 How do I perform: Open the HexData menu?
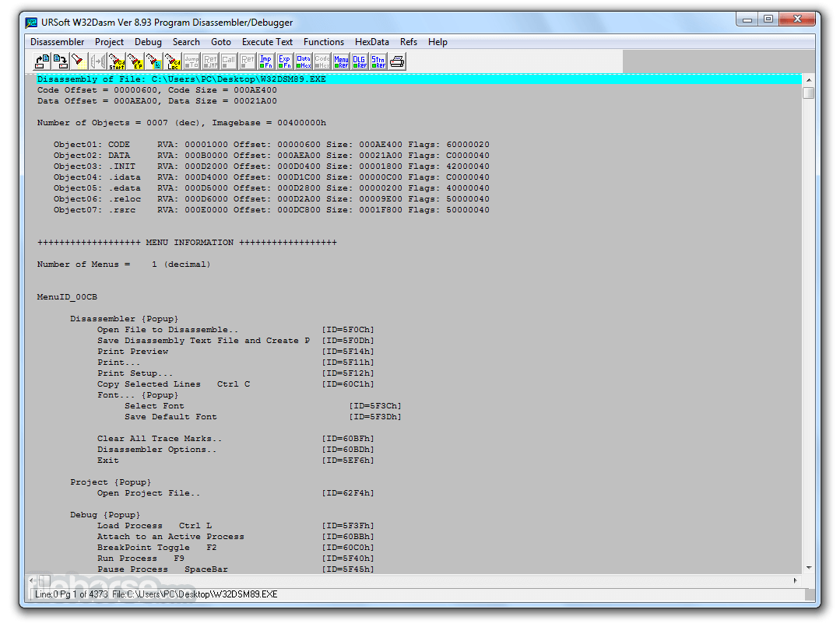pos(372,42)
